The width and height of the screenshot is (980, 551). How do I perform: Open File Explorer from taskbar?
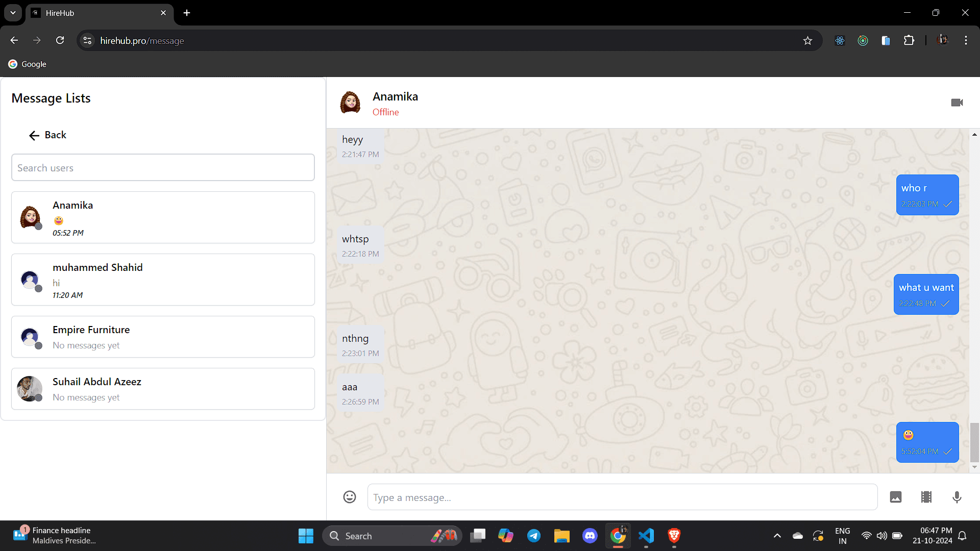[561, 536]
